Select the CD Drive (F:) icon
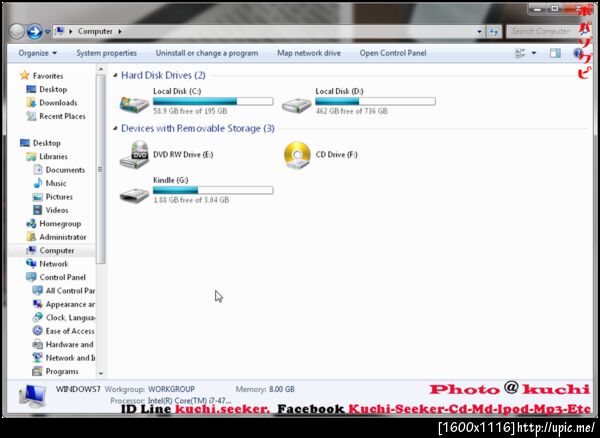Viewport: 600px width, 438px height. (297, 155)
